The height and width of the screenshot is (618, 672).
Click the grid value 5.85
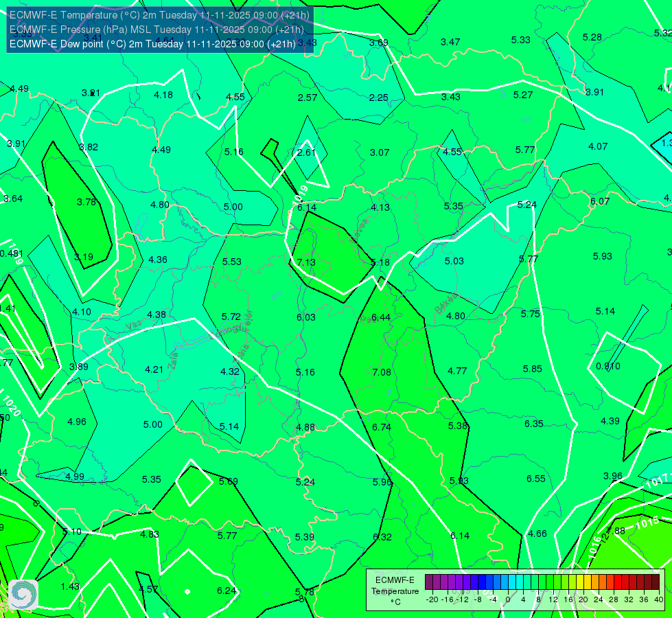tap(532, 369)
